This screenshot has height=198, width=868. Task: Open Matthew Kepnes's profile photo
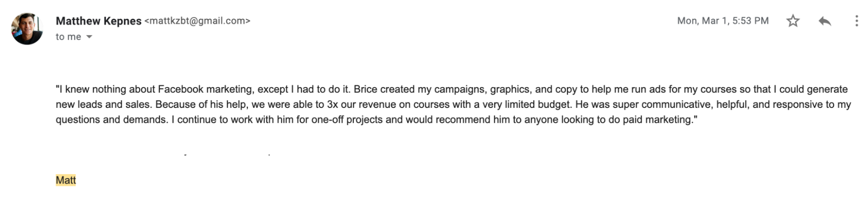point(27,29)
